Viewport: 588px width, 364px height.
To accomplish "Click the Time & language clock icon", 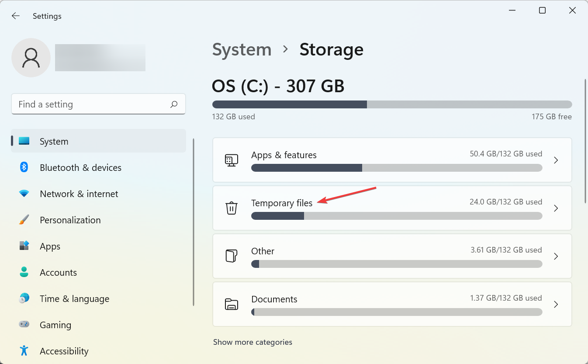I will 24,298.
